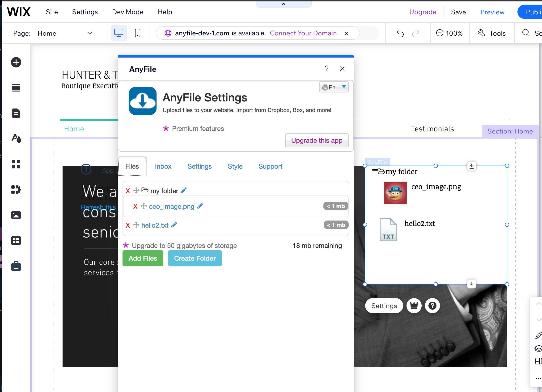Screen dimensions: 542x392
Task: Switch to the Style tab
Action: point(235,166)
